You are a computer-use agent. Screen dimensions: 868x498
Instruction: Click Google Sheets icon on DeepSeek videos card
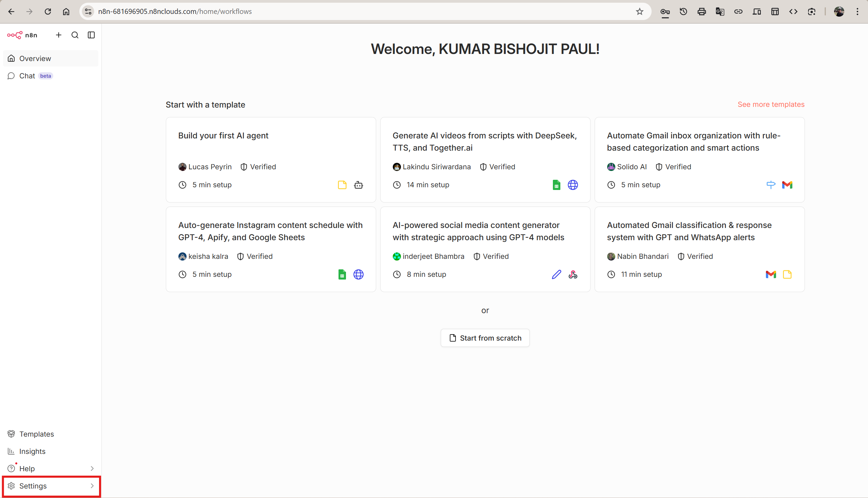(556, 185)
